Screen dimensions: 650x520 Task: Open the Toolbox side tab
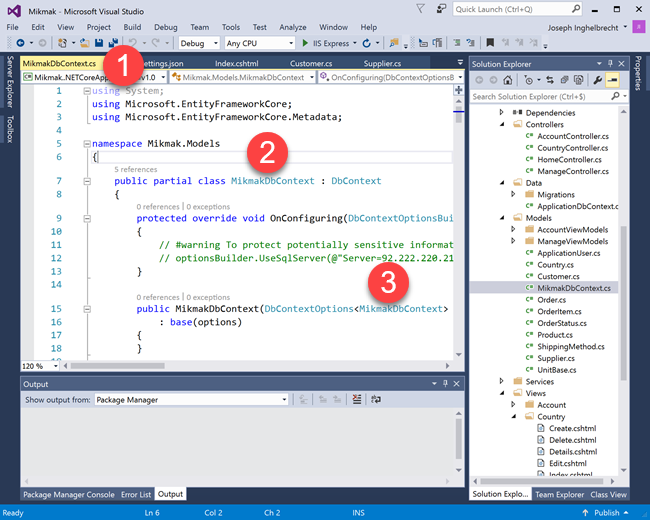click(x=10, y=129)
